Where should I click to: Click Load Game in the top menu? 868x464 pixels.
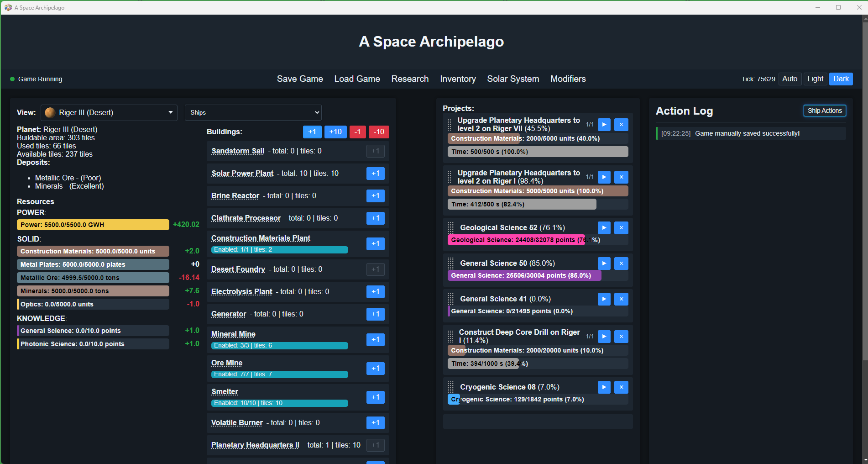point(357,79)
